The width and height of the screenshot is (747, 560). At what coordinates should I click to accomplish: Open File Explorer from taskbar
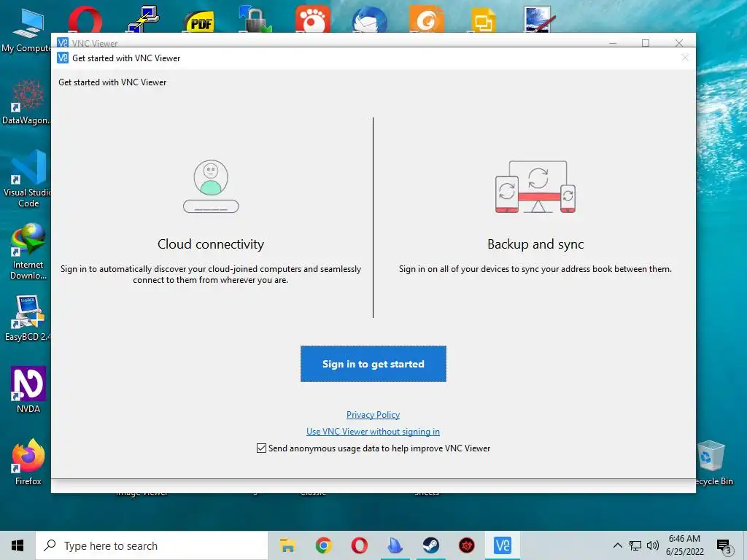[287, 545]
